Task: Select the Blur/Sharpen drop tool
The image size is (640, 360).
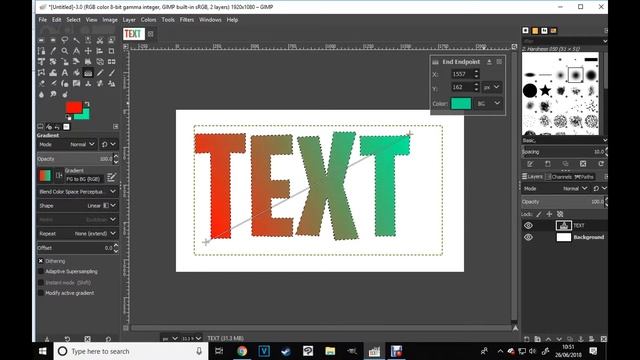Action: click(41, 94)
